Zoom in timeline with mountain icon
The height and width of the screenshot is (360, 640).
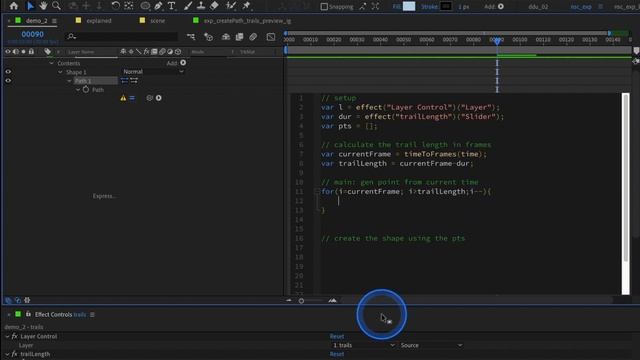coord(333,300)
